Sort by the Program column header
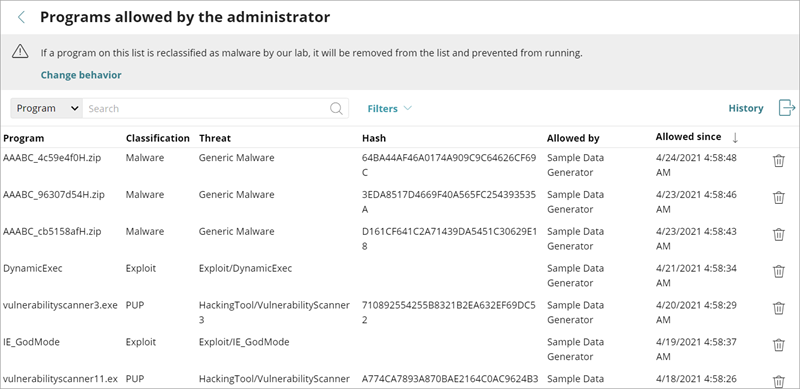 [x=23, y=138]
